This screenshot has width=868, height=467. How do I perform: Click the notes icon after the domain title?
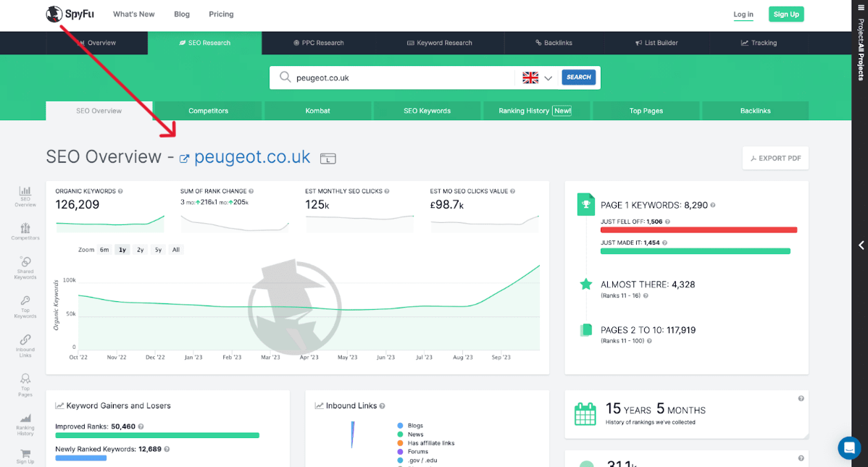point(327,159)
